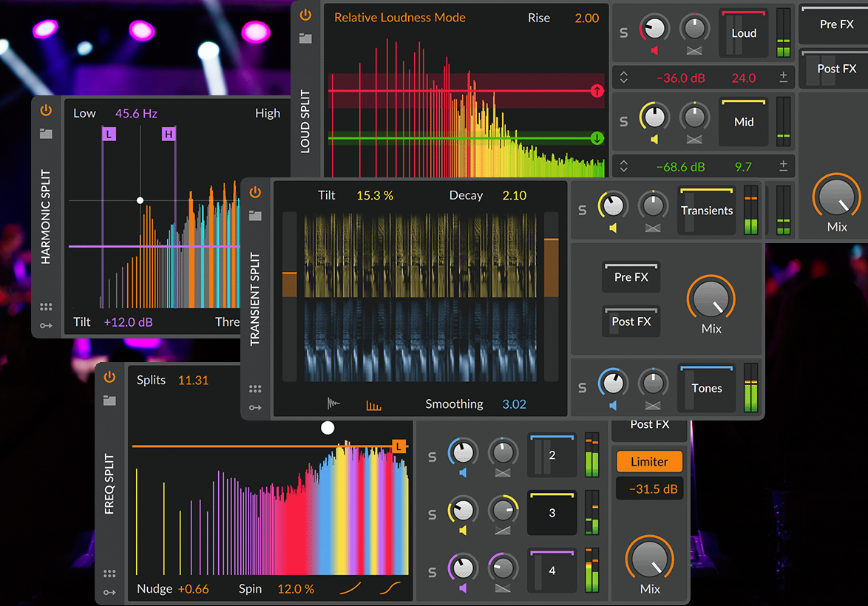The width and height of the screenshot is (868, 606).
Task: Toggle the orange Limiter button
Action: tap(649, 462)
